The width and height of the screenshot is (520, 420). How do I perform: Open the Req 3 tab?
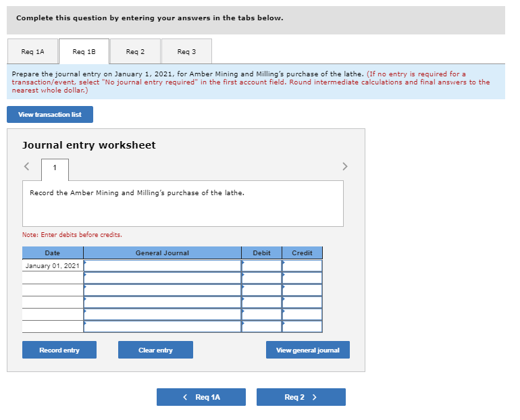pyautogui.click(x=186, y=51)
